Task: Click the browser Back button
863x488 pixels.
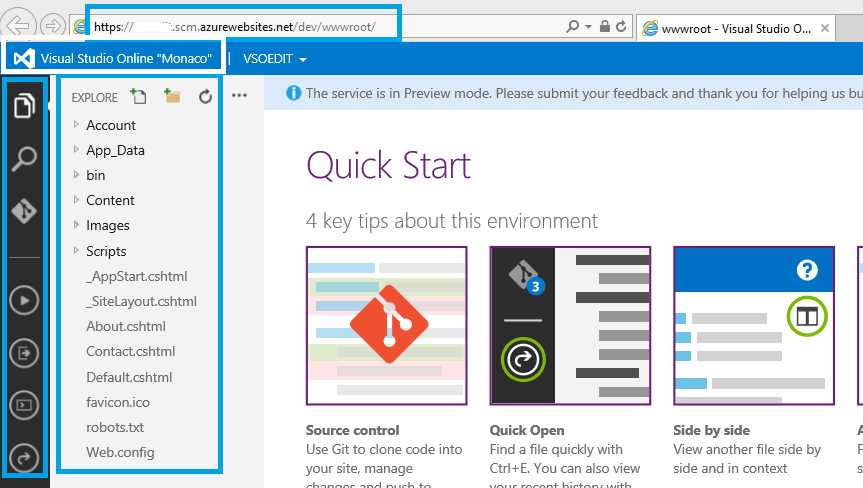Action: [x=19, y=25]
